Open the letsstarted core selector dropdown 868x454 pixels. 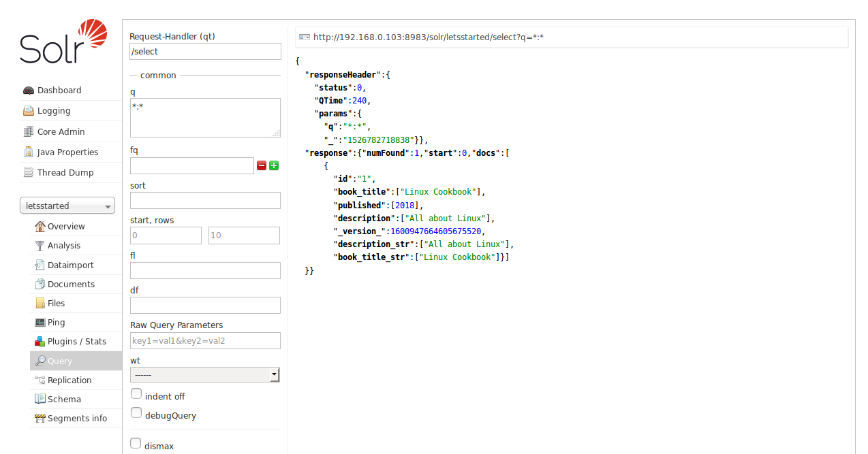[x=67, y=206]
